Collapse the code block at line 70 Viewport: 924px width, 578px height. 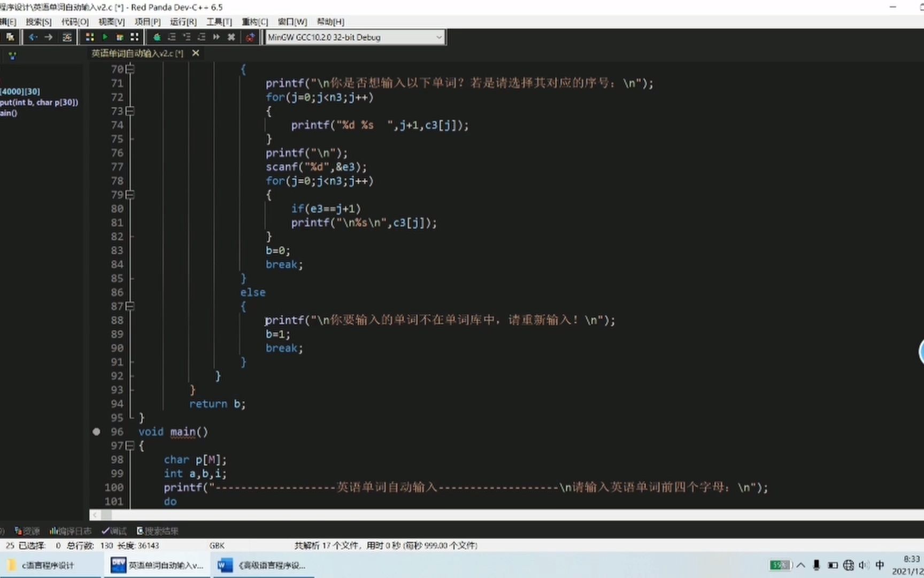point(130,69)
